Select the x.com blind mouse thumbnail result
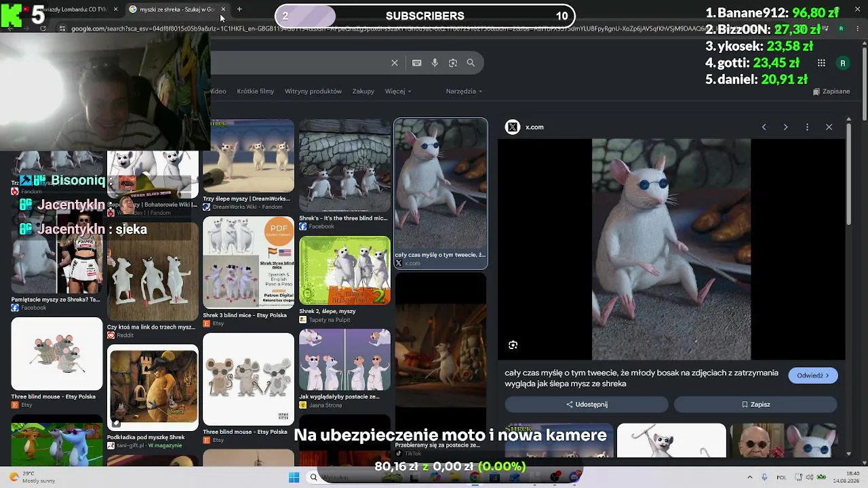Image resolution: width=868 pixels, height=488 pixels. coord(441,193)
